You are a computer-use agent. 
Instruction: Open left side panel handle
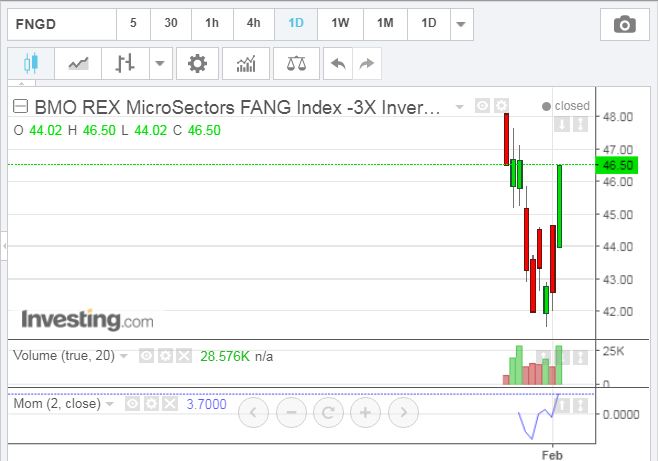point(4,246)
